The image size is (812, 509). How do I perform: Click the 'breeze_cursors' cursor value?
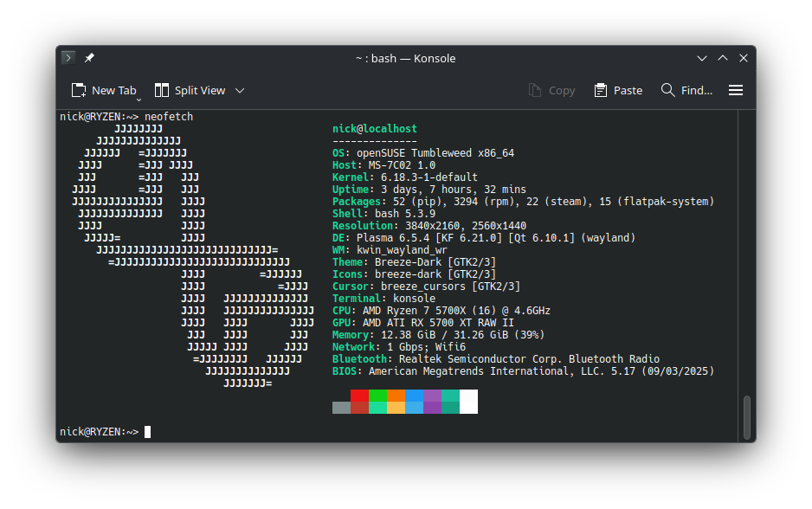coord(423,287)
